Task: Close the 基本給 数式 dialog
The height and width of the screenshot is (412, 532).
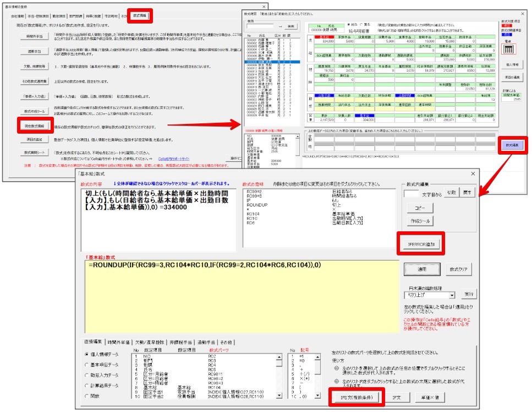Action: coord(472,174)
